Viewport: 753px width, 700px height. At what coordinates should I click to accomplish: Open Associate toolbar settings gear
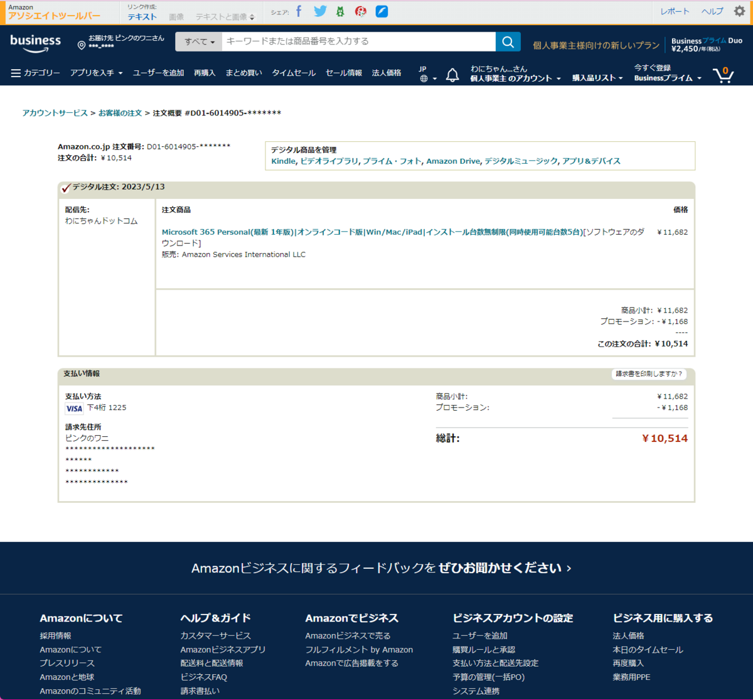click(x=739, y=11)
